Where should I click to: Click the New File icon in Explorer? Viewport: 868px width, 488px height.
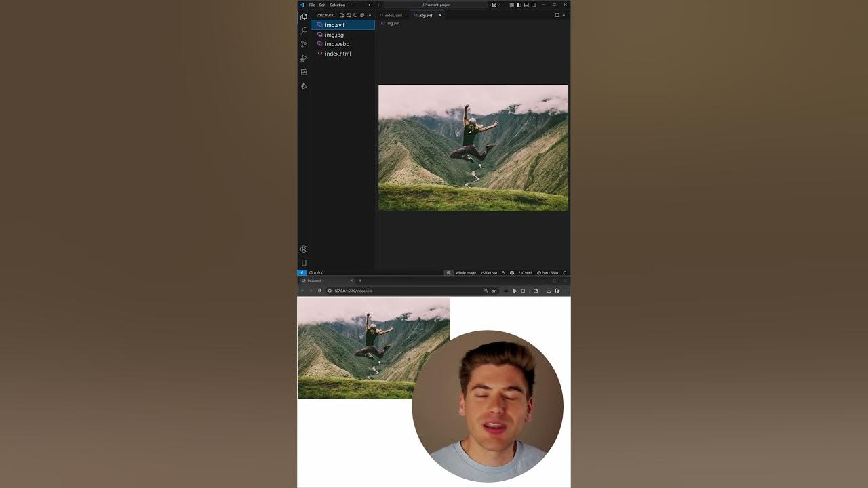pos(341,15)
